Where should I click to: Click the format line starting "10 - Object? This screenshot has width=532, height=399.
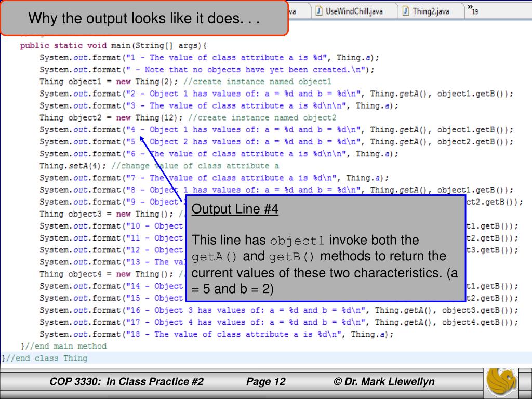[112, 227]
